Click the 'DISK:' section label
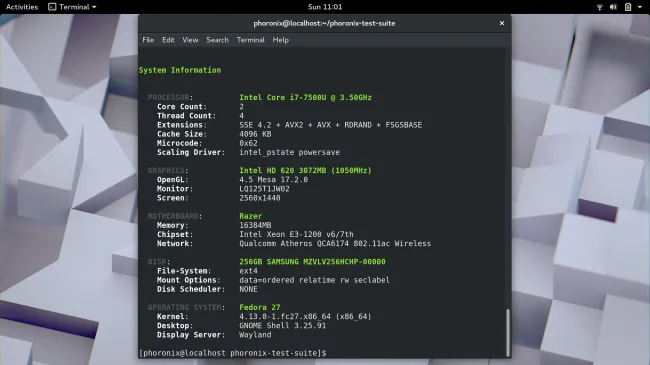Screen dimensions: 650x365 (159, 262)
